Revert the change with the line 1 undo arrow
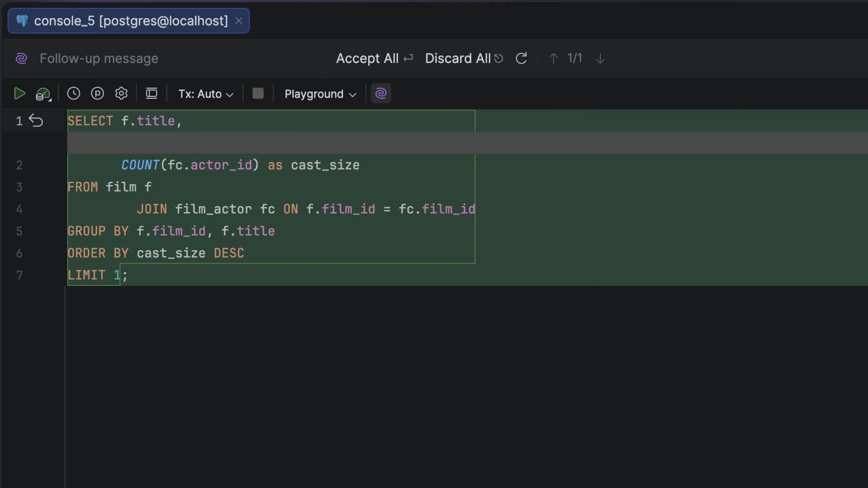The width and height of the screenshot is (868, 488). pyautogui.click(x=36, y=120)
